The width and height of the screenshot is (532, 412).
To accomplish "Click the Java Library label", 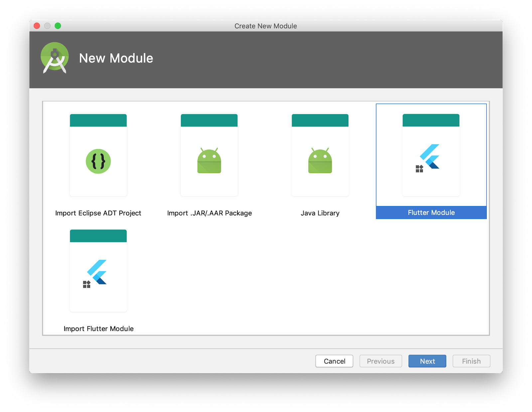I will (320, 213).
